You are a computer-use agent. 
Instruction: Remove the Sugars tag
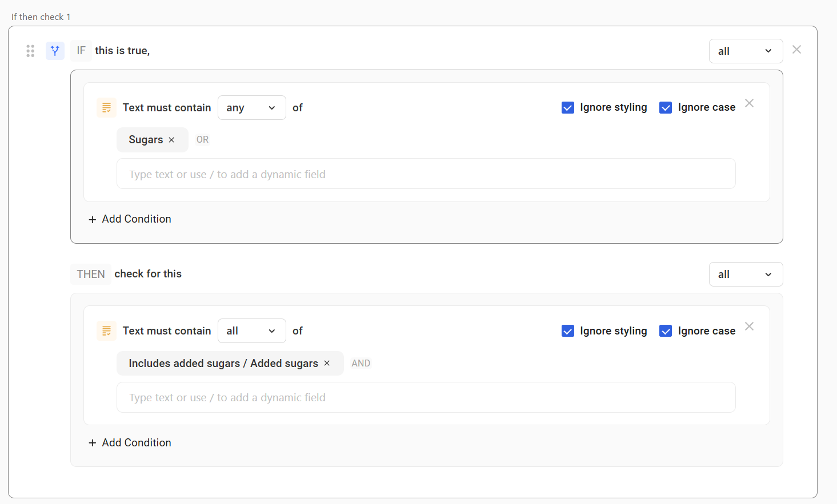[x=171, y=140]
